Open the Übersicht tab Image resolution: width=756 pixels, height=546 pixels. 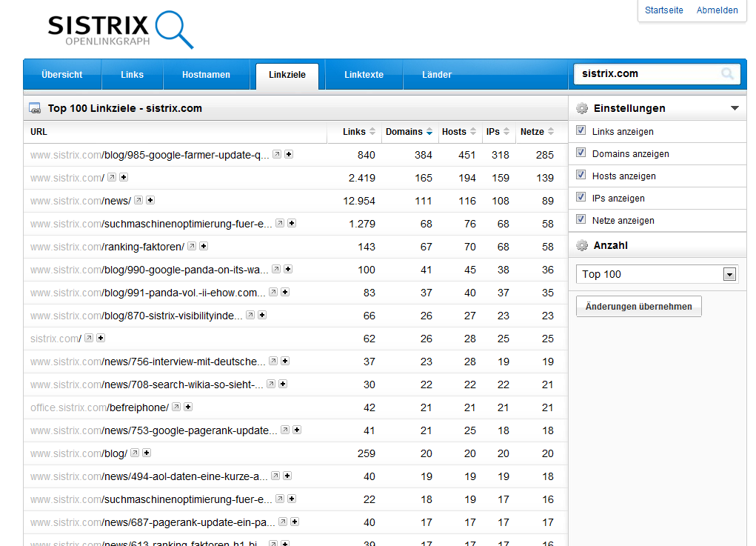click(62, 75)
